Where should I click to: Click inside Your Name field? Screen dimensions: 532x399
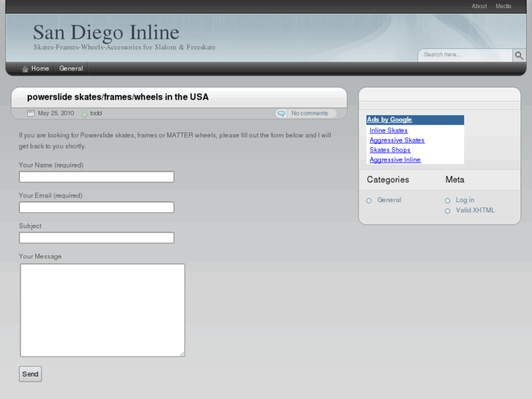point(97,177)
